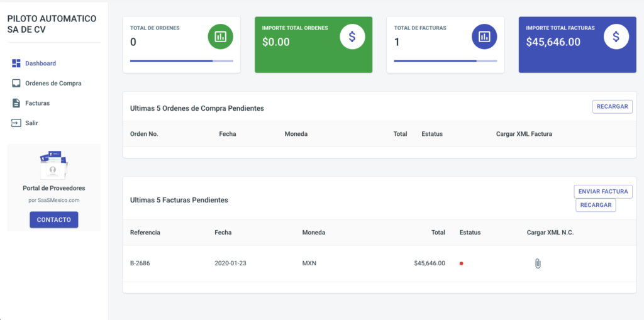
Task: Click the 'Orden No.' column header
Action: tap(144, 134)
